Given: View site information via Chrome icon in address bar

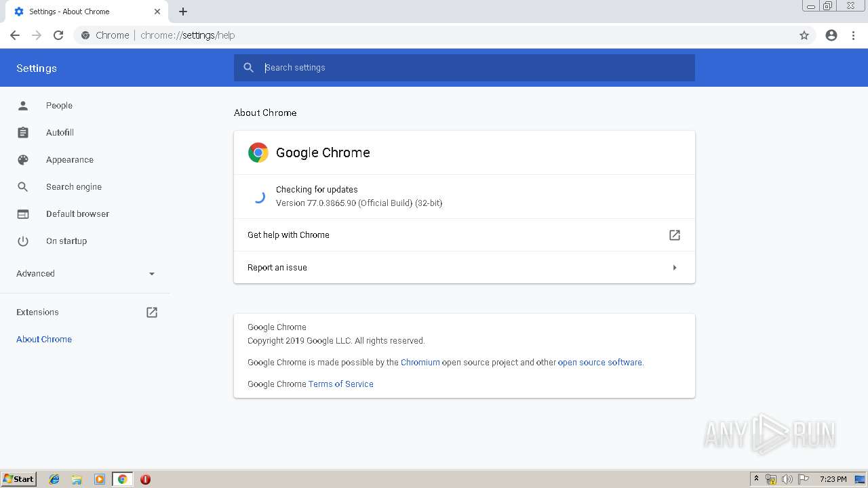Looking at the screenshot, I should coord(85,35).
